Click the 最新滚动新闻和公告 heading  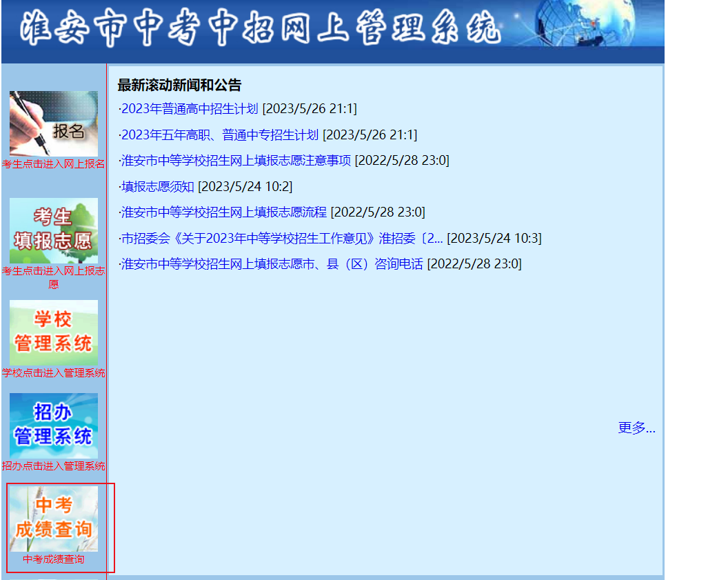(x=179, y=85)
